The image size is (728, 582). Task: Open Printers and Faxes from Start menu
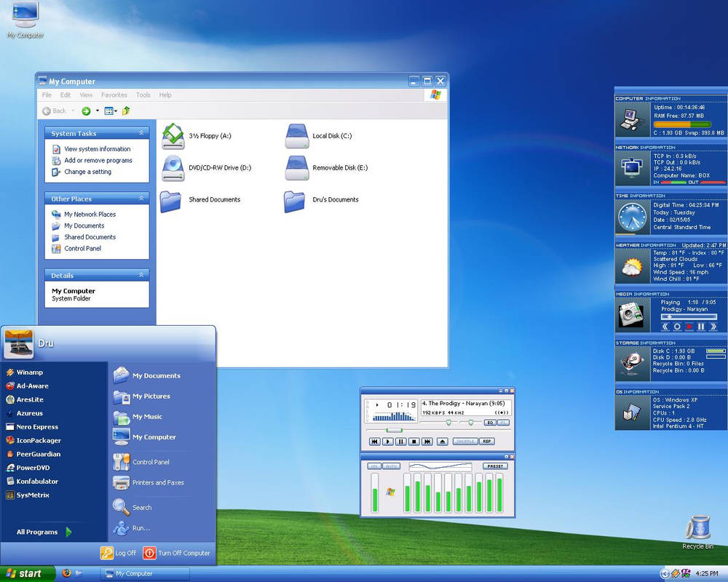point(149,483)
